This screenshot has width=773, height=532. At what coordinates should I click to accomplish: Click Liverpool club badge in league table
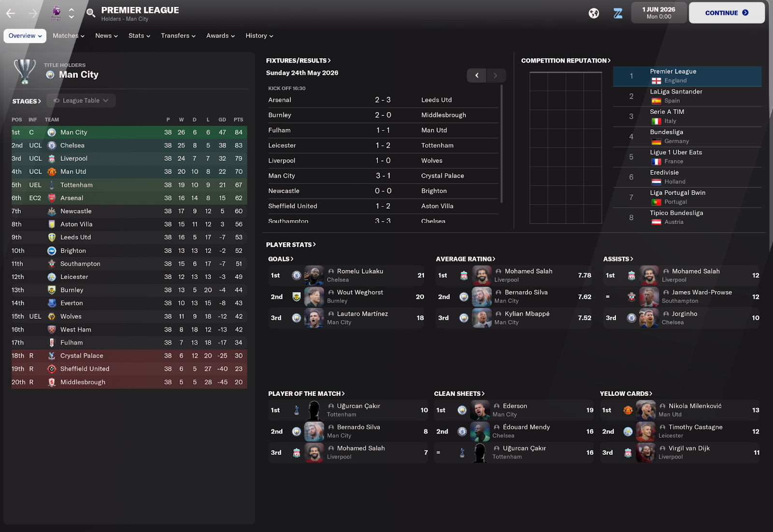point(52,158)
